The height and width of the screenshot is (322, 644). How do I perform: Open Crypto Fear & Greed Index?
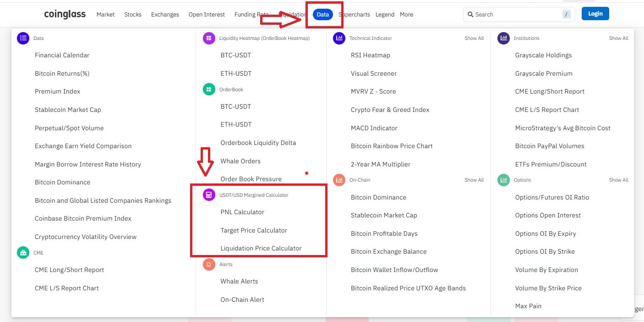point(390,110)
